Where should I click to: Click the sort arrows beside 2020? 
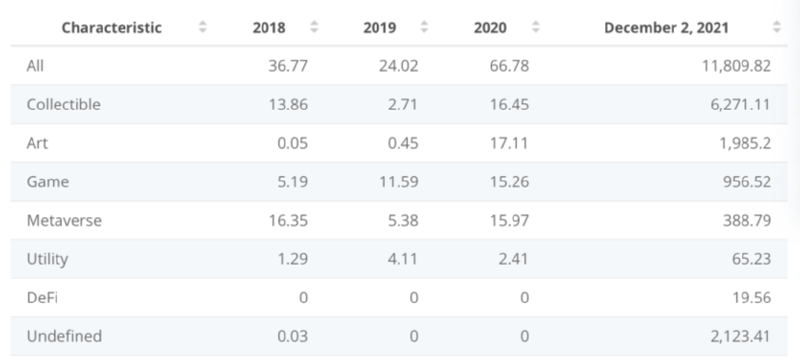tap(535, 27)
